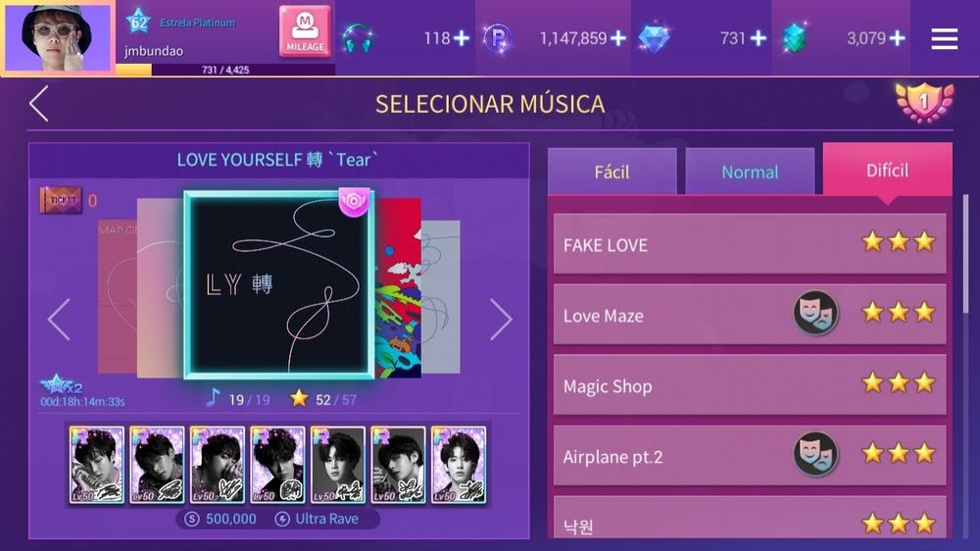Select the FAKE LOVE song
Screen dimensions: 980x551
750,243
